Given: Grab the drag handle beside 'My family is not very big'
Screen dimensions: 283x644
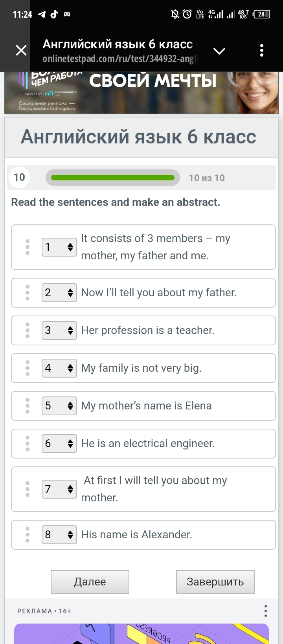Looking at the screenshot, I should point(28,368).
